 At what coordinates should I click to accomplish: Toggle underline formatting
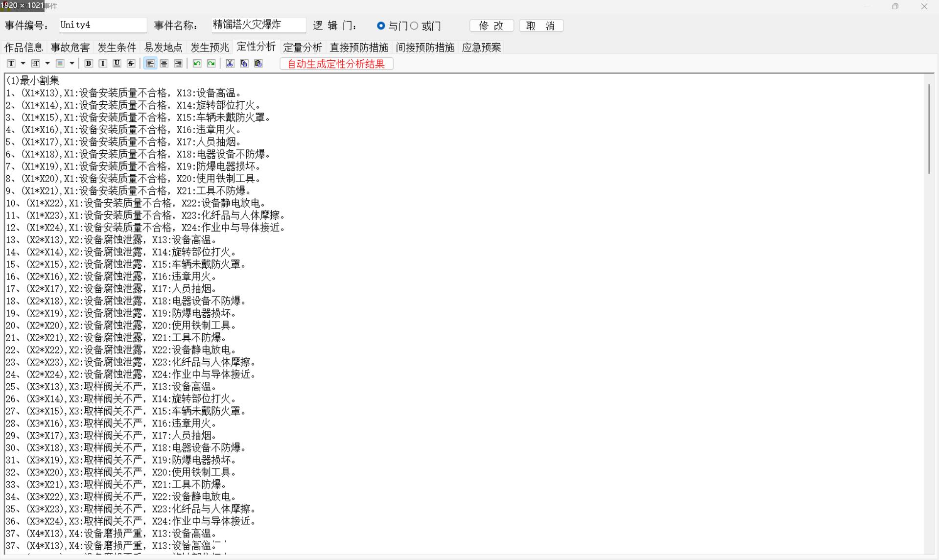(117, 63)
